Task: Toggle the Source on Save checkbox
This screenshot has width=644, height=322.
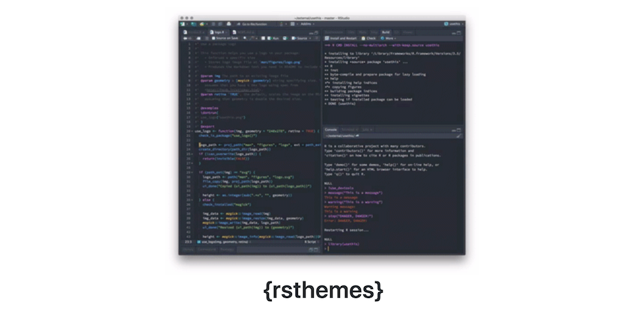Action: coord(213,38)
